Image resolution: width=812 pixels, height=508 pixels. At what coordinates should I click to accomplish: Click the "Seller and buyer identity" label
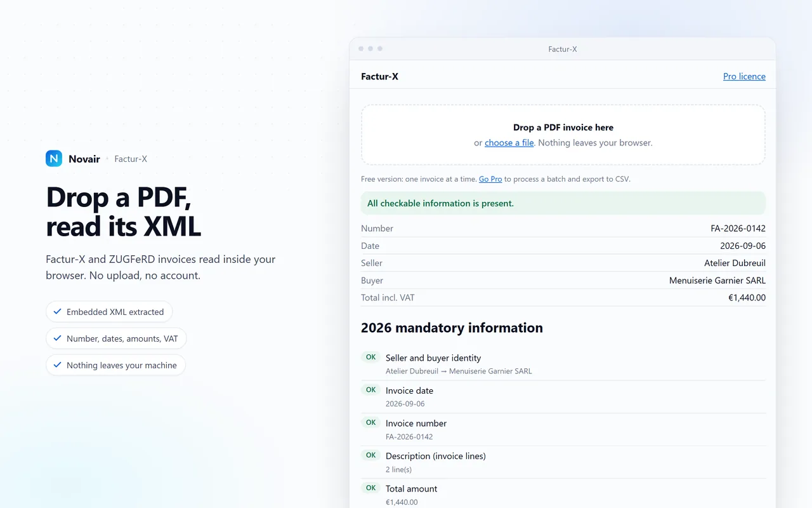click(x=433, y=358)
